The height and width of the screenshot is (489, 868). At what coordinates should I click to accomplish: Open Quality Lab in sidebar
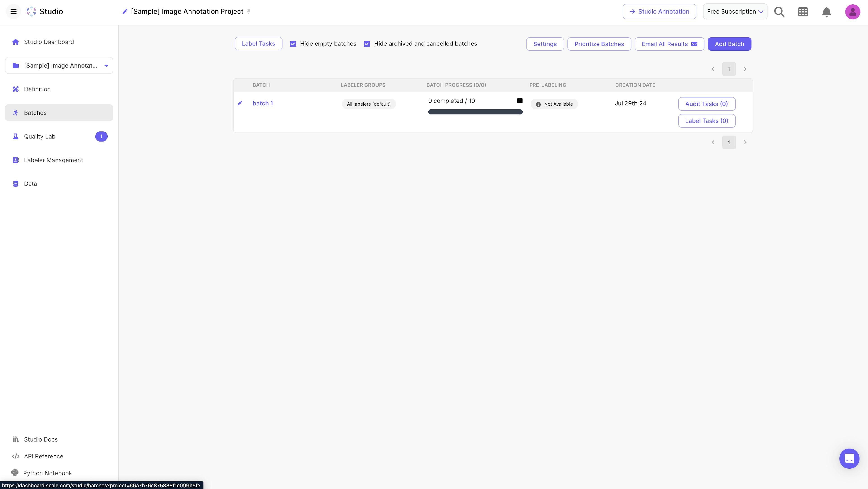click(40, 137)
